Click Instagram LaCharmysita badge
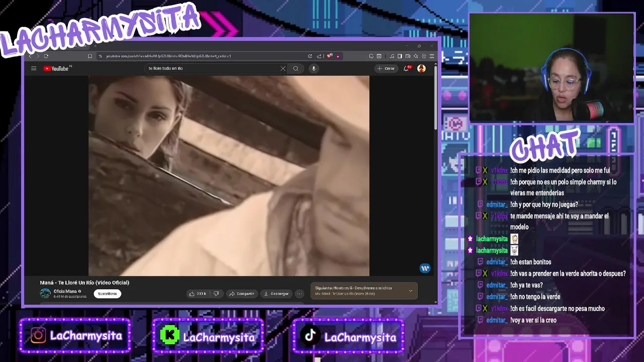This screenshot has width=644, height=362. tap(75, 336)
